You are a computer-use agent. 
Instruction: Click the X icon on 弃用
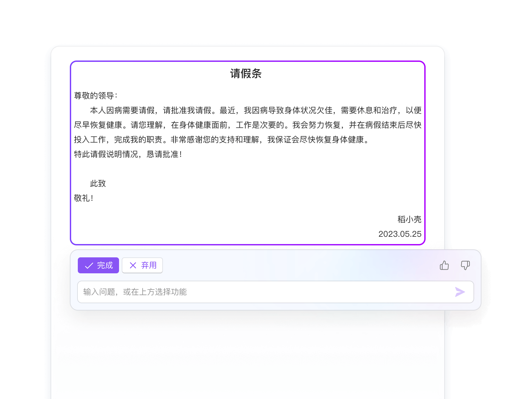pos(133,265)
